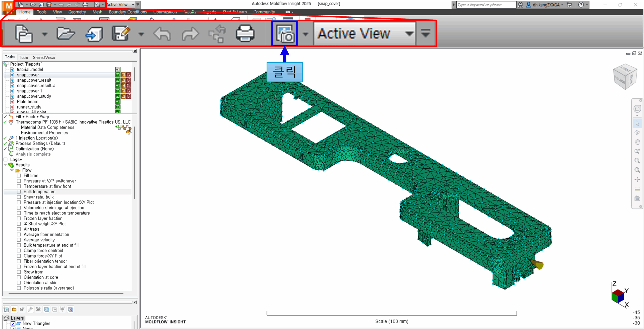Enable the Shear rate, bulk checkbox
Screen dimensions: 644x329
point(19,197)
